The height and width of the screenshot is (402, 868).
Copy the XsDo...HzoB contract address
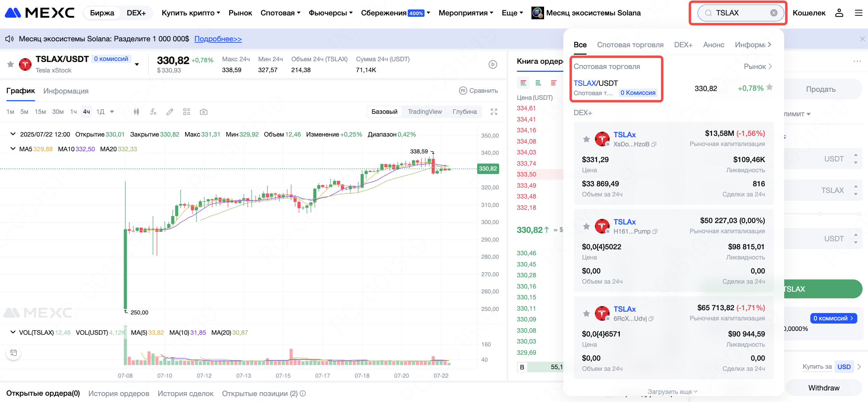click(x=654, y=144)
